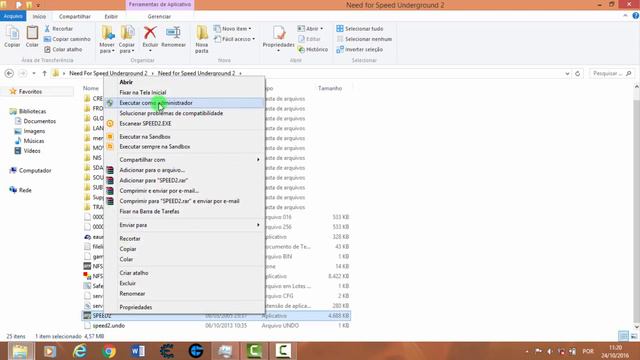
Task: Choose Executar como administrador
Action: (184, 103)
